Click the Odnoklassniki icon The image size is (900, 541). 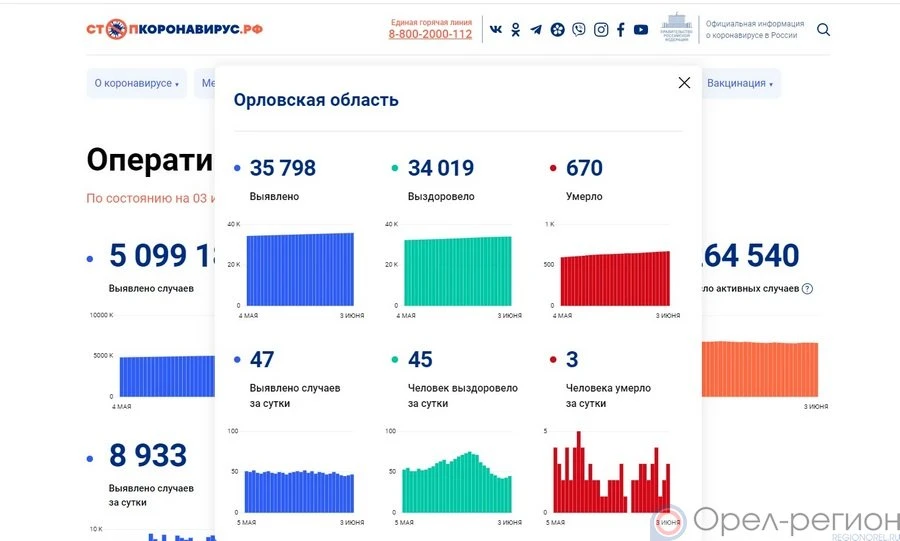(x=516, y=30)
